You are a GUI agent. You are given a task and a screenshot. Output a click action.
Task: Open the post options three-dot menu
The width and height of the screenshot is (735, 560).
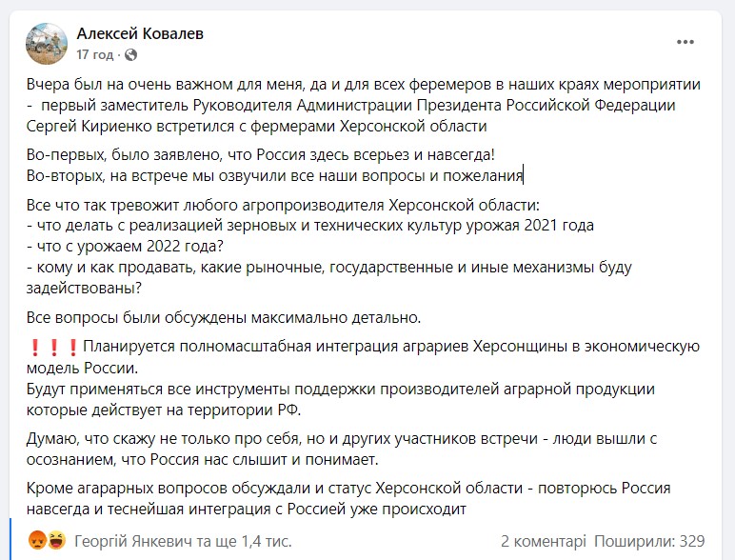[685, 43]
